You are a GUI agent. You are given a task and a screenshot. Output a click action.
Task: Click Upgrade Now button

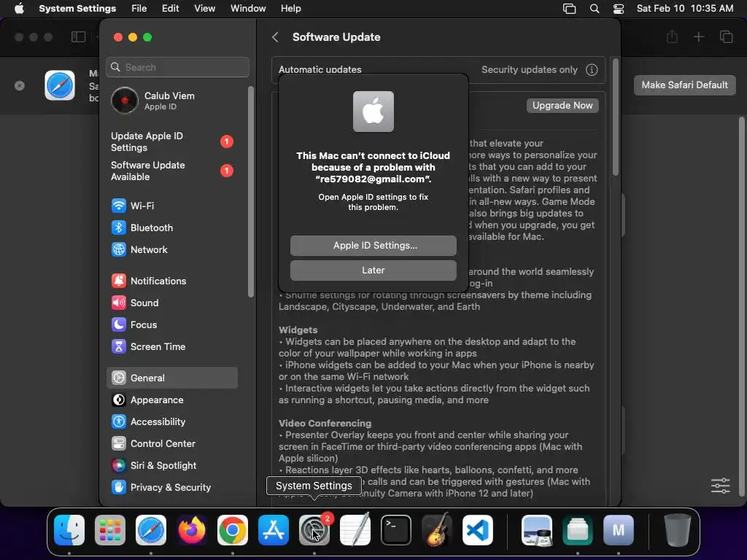562,105
